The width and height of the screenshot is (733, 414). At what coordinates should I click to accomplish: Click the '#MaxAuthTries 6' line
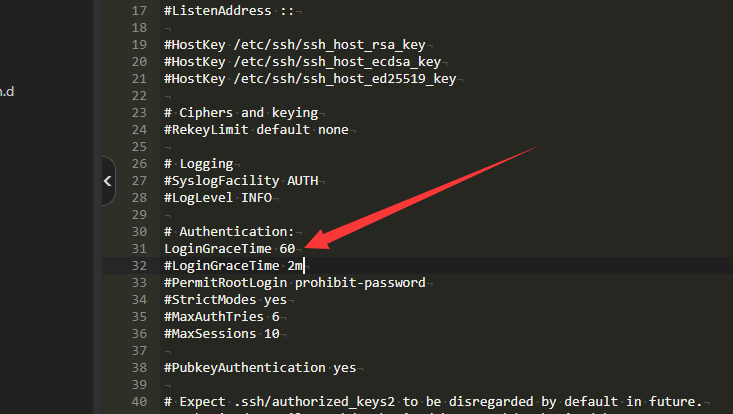(x=220, y=317)
